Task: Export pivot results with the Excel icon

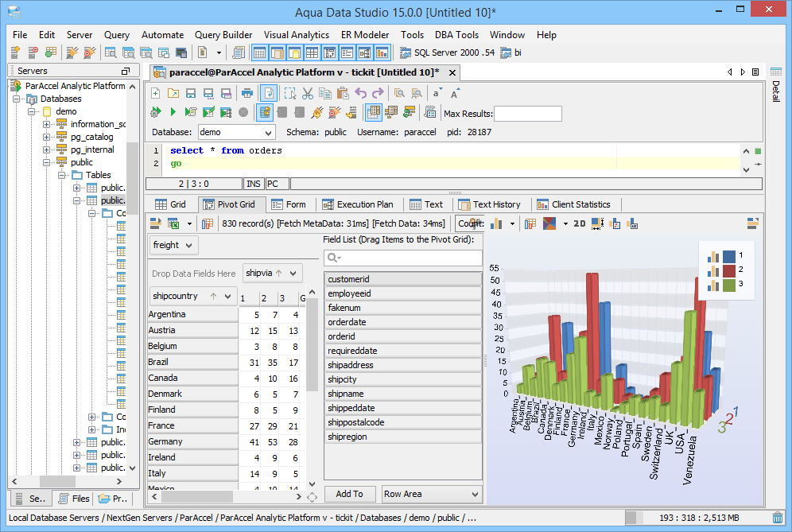Action: click(x=173, y=223)
